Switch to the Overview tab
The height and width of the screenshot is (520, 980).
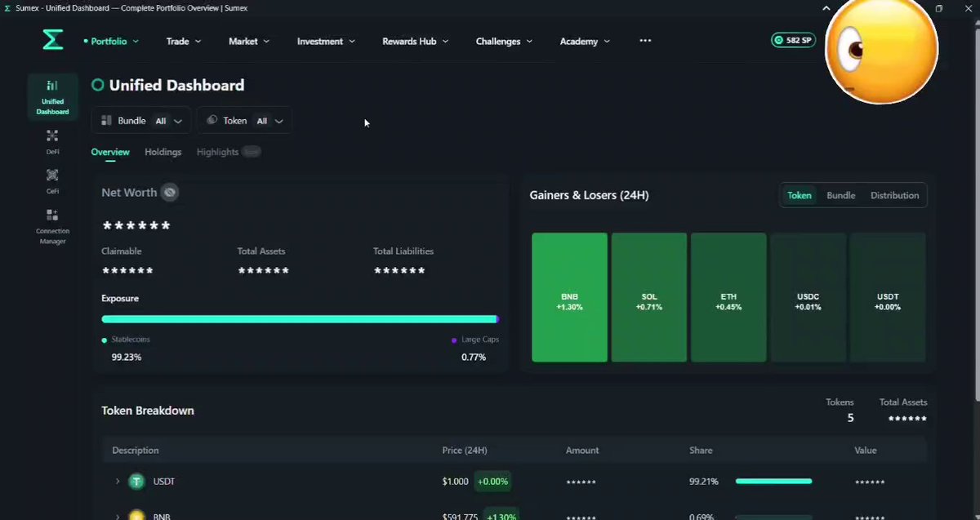point(110,152)
